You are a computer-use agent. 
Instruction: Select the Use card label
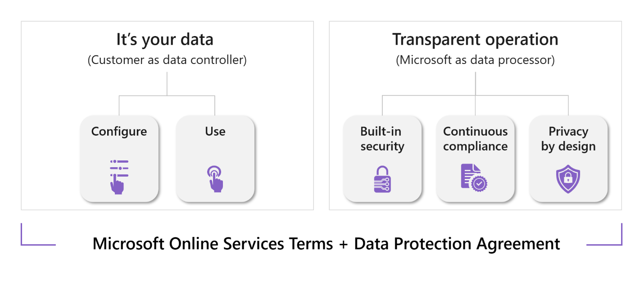click(x=215, y=131)
